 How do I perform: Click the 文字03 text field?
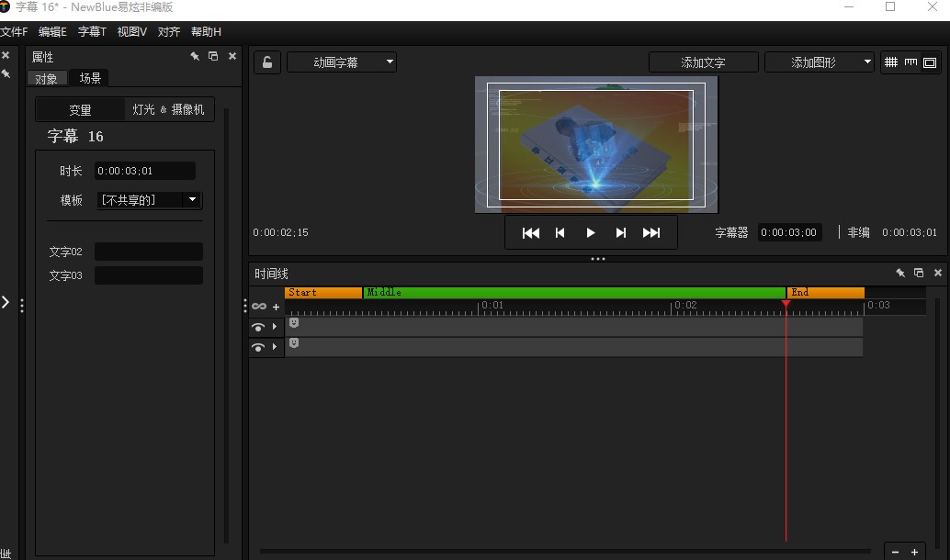149,275
